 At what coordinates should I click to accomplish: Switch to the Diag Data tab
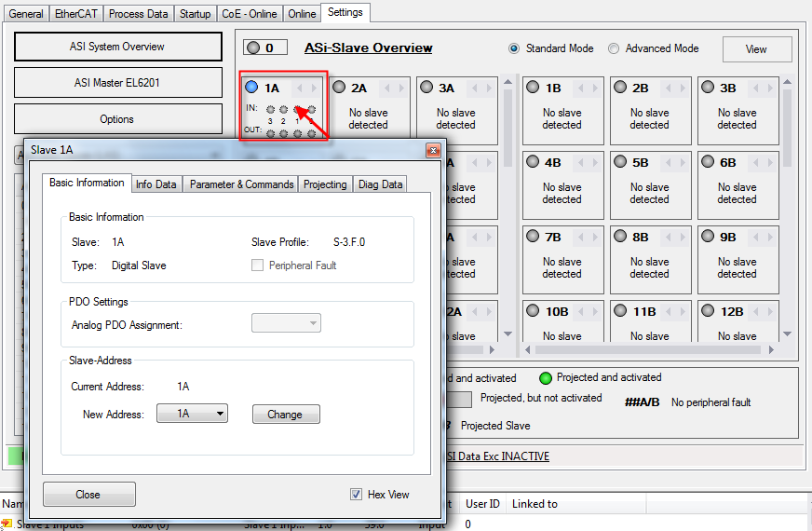click(380, 184)
